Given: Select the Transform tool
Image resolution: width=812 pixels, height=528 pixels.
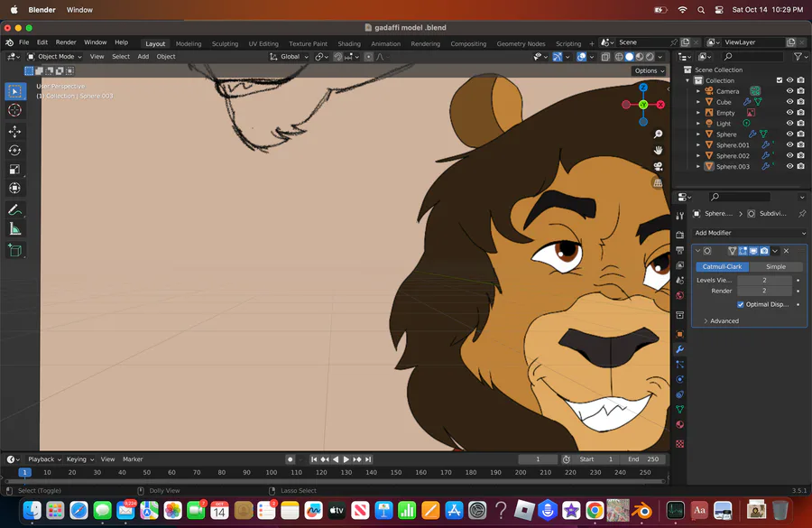Looking at the screenshot, I should [x=14, y=188].
